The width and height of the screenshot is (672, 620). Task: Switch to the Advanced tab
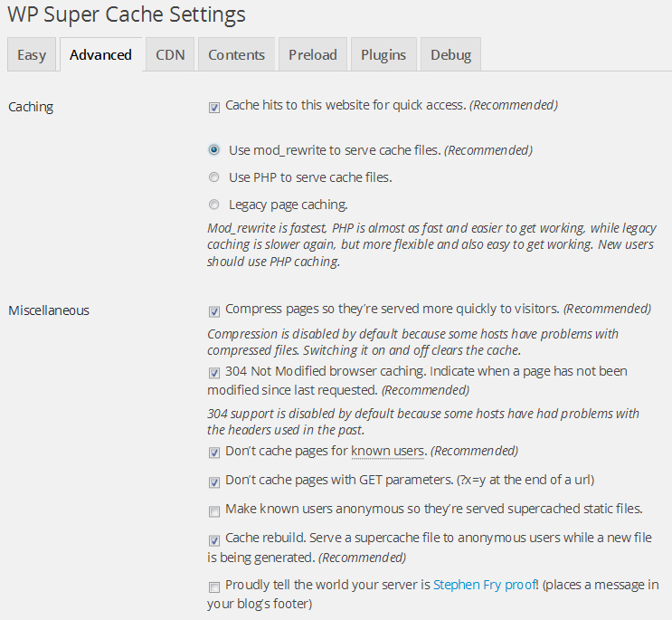(x=100, y=54)
